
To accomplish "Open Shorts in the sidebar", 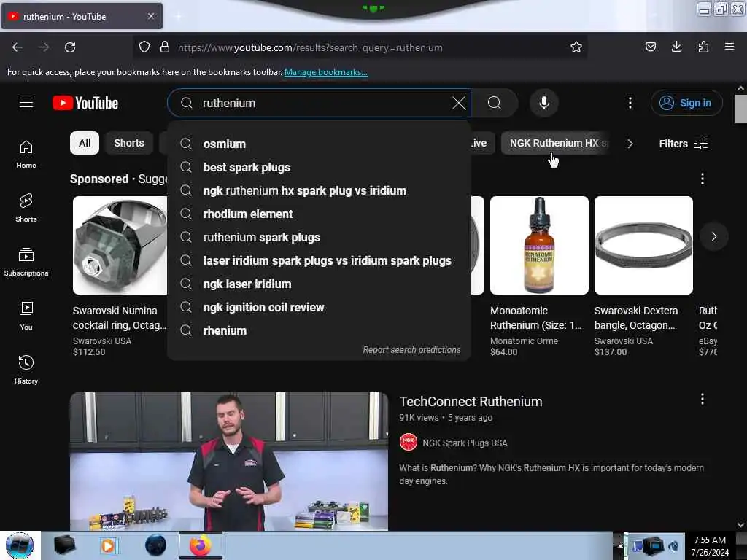I will 26,208.
